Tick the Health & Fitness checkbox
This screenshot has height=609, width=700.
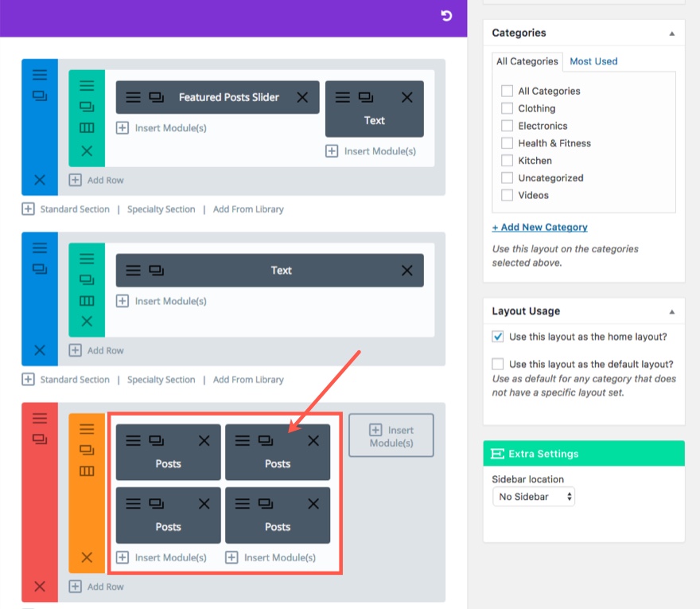(x=507, y=143)
